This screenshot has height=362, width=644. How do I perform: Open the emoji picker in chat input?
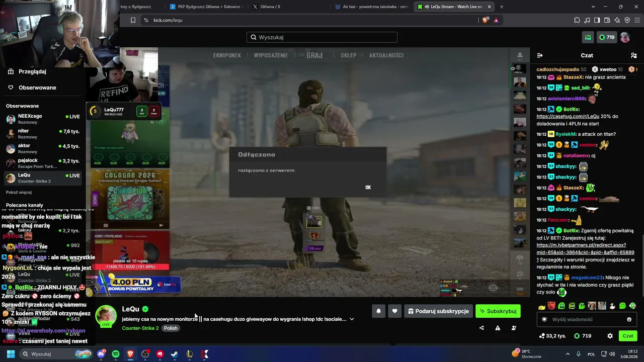[x=629, y=319]
